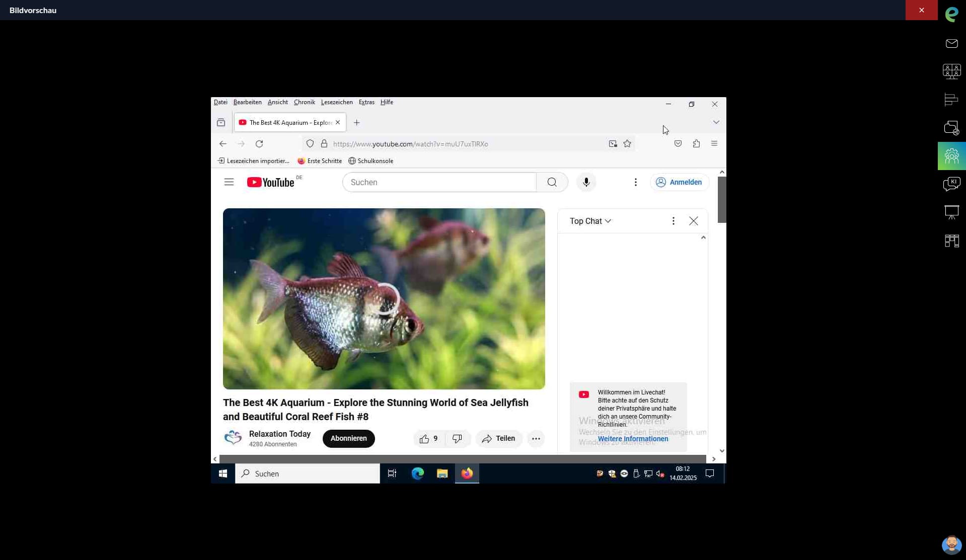Open YouTube guide hamburger menu
This screenshot has width=966, height=560.
coord(229,182)
